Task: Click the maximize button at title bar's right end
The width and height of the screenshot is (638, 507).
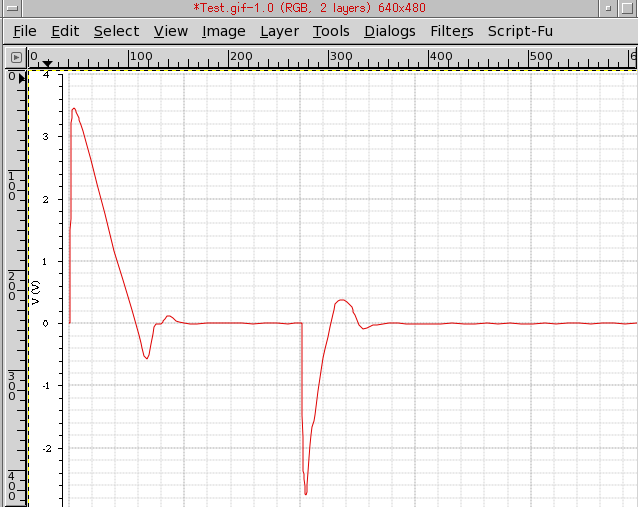Action: (x=627, y=8)
